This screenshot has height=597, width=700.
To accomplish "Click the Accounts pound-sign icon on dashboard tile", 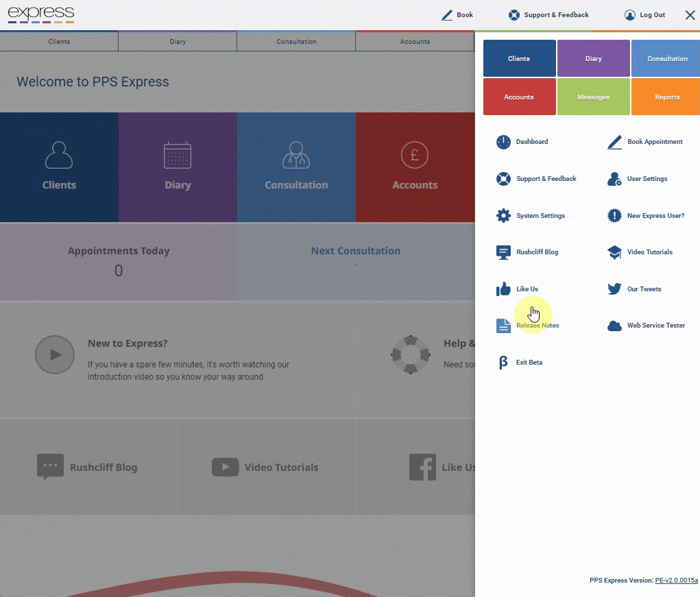I will coord(415,155).
